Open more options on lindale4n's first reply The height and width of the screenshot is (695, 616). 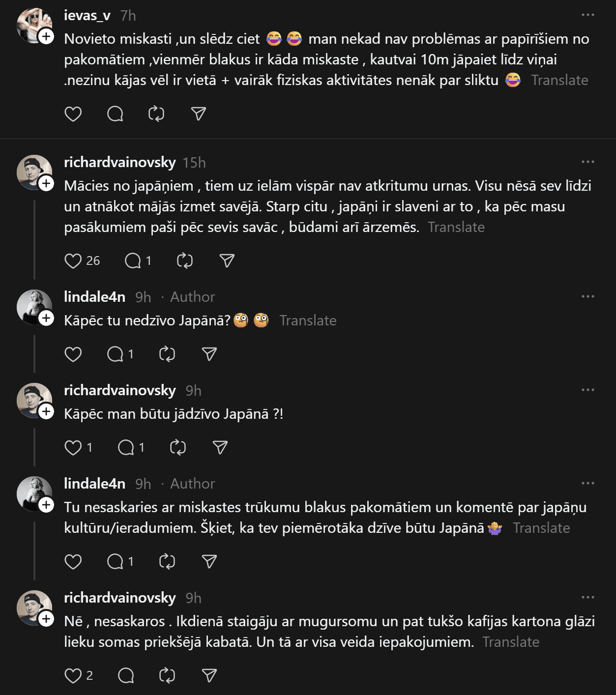point(588,297)
